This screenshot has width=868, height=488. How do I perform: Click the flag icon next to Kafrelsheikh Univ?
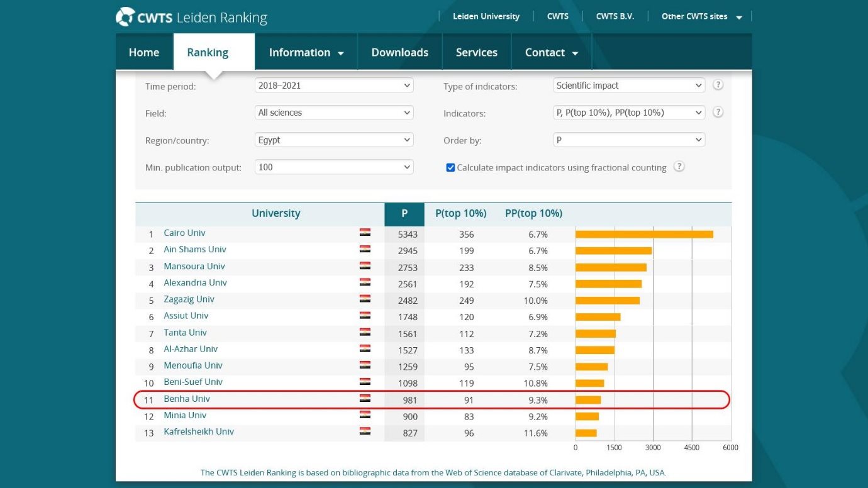coord(365,432)
